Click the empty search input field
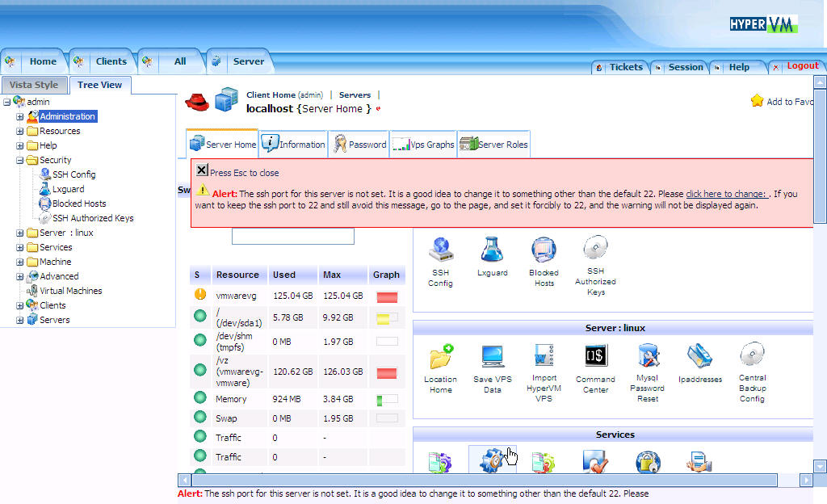 pyautogui.click(x=292, y=236)
